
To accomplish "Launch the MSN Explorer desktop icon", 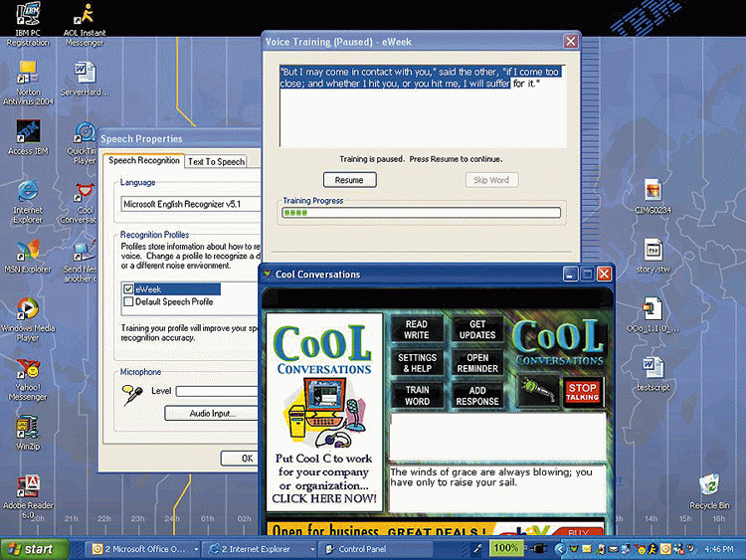I will pos(28,257).
